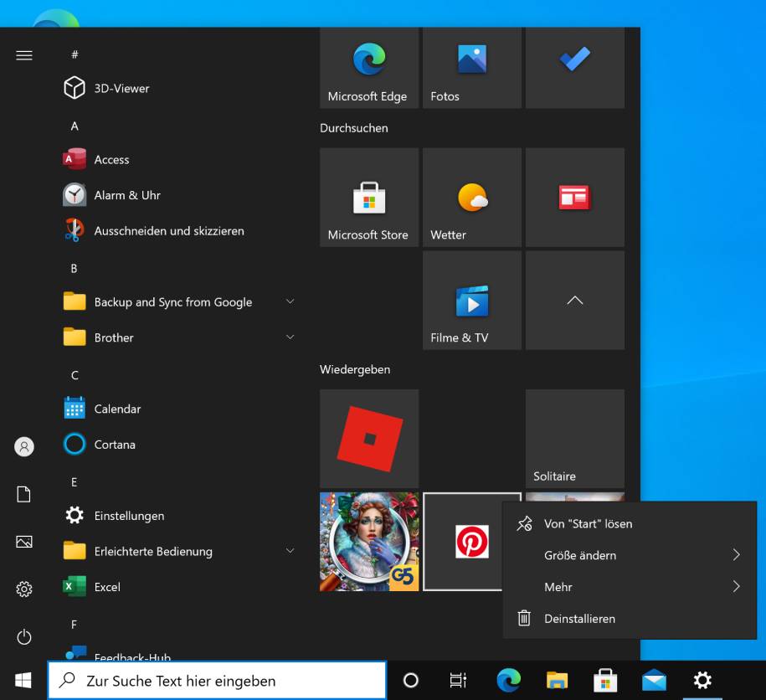766x700 pixels.
Task: Launch Excel
Action: (x=178, y=587)
